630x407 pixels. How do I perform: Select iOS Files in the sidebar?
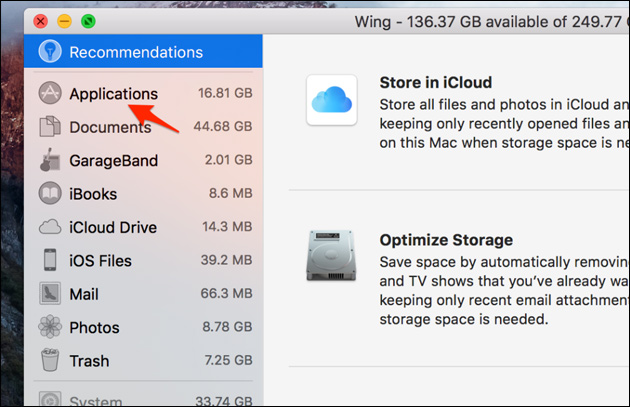tap(143, 260)
